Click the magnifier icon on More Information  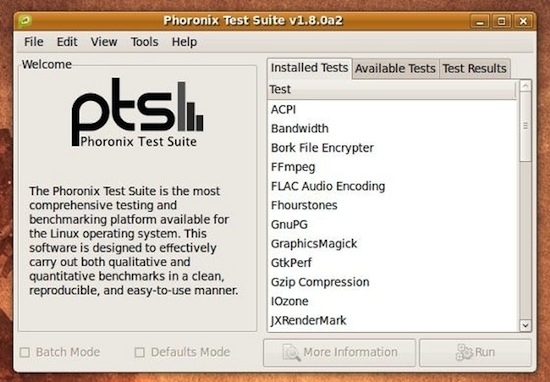point(291,352)
